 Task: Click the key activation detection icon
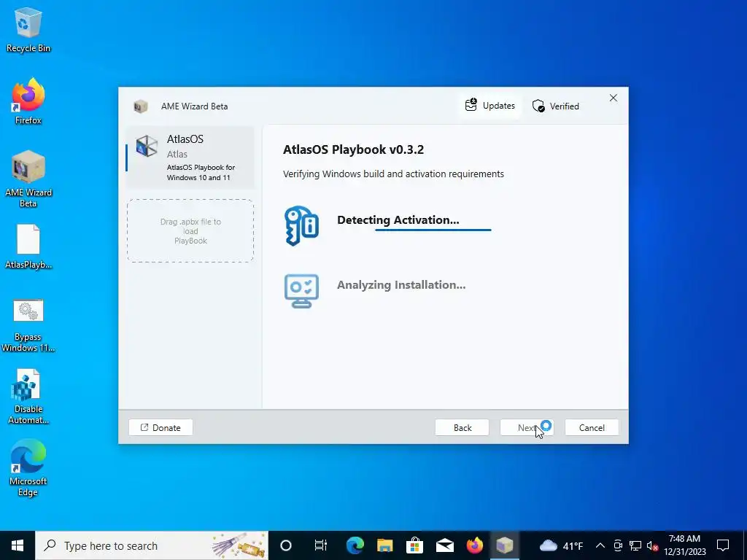[x=301, y=225]
